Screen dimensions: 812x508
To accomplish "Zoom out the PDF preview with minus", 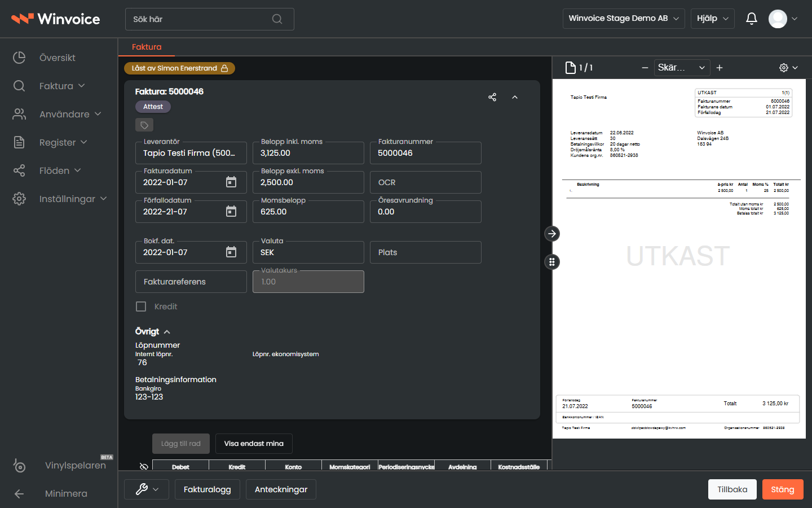I will point(645,68).
